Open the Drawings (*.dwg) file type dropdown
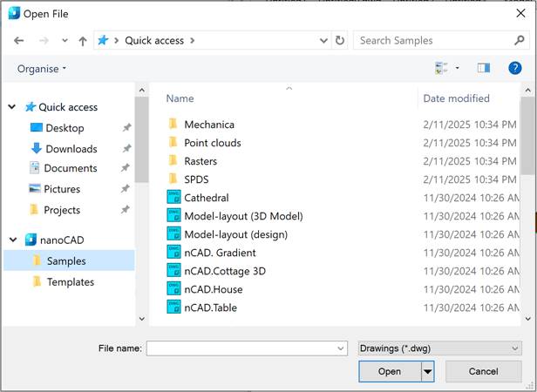Viewport: 537px width, 392px height. [x=439, y=348]
